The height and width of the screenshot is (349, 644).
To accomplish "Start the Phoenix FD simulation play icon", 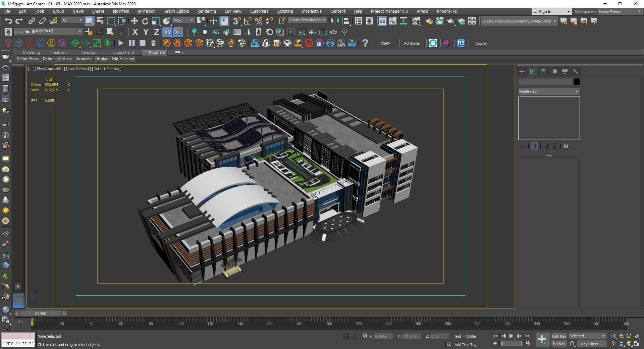I will [121, 43].
